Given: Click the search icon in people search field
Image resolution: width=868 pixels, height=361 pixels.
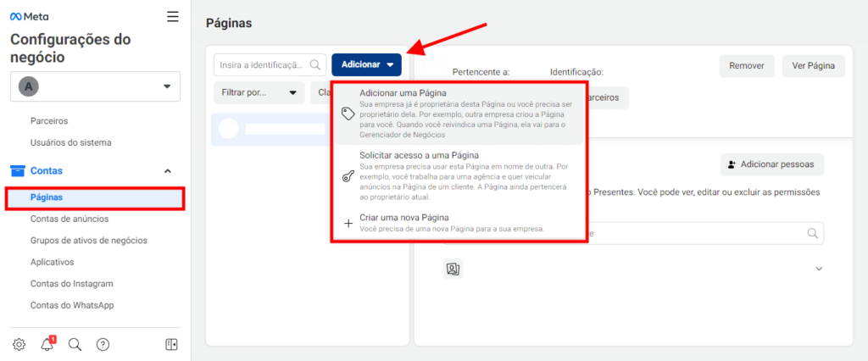Looking at the screenshot, I should pyautogui.click(x=812, y=234).
